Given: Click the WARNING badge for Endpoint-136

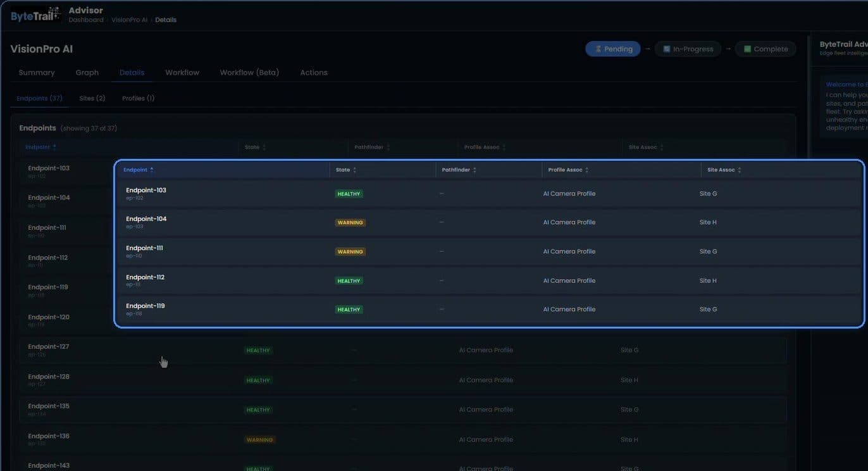Looking at the screenshot, I should pyautogui.click(x=259, y=440).
